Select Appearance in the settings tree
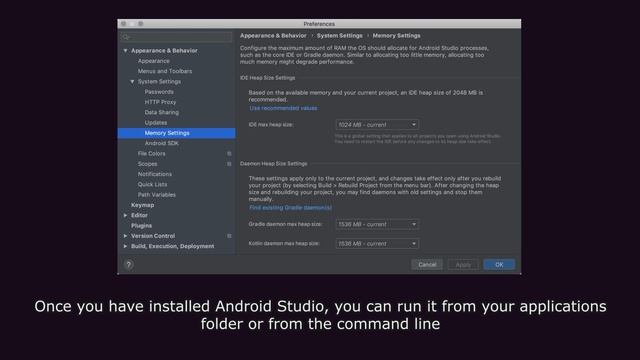 [x=153, y=61]
